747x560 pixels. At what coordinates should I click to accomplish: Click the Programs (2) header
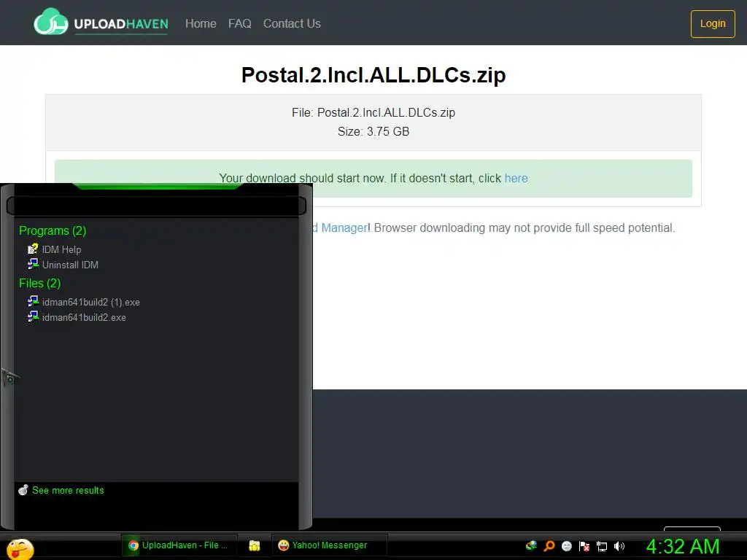click(53, 230)
